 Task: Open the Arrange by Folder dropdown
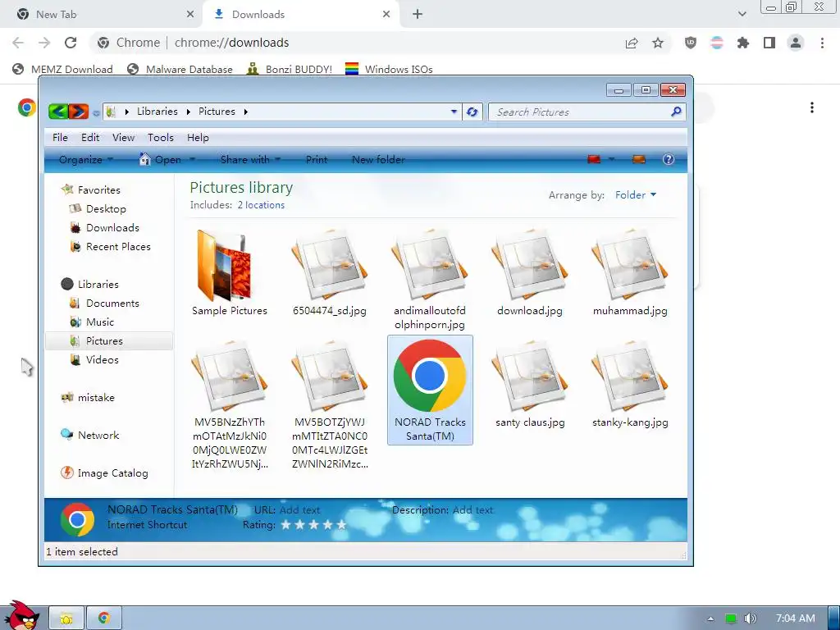(636, 195)
